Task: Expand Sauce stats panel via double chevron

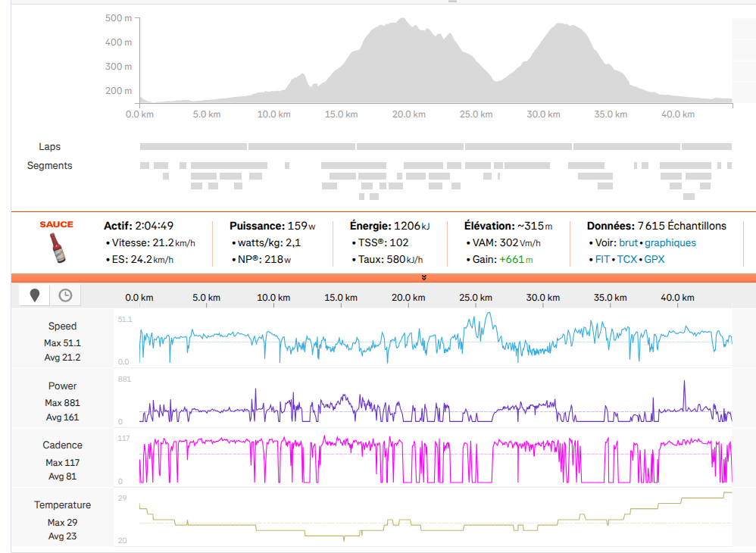Action: click(423, 278)
